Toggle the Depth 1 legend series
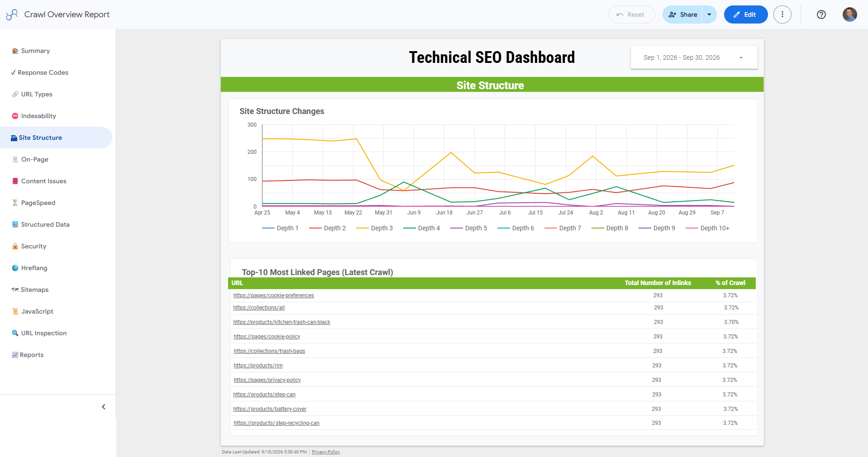This screenshot has width=868, height=457. (x=280, y=228)
